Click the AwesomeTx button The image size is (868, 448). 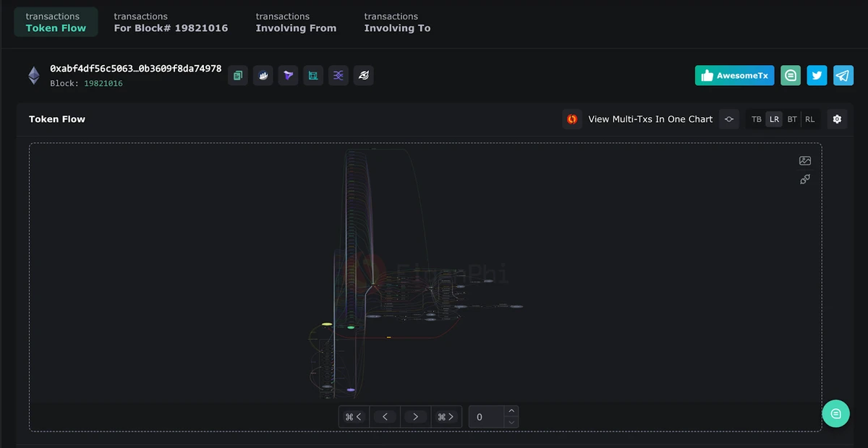734,75
